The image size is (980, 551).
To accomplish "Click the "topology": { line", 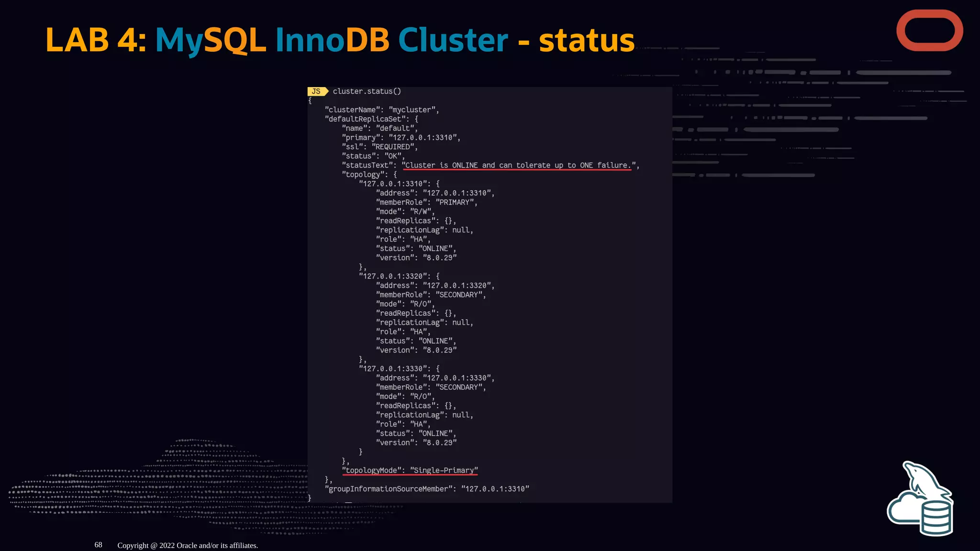I will pos(369,175).
